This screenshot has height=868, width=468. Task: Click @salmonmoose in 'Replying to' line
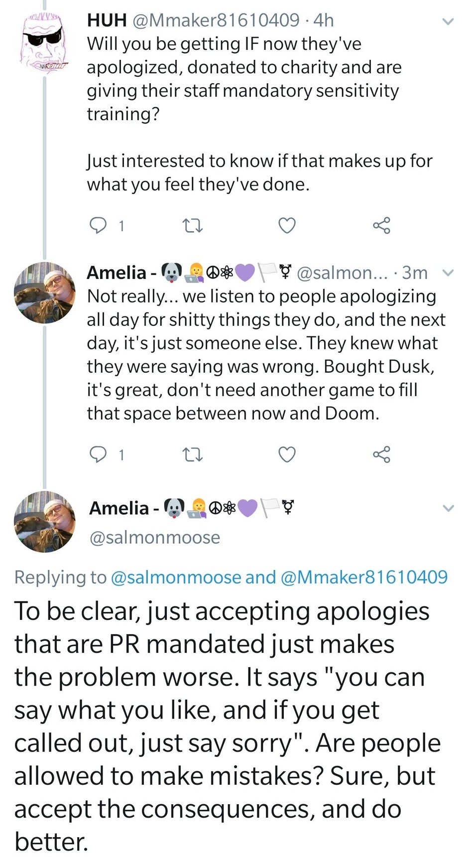[x=176, y=577]
